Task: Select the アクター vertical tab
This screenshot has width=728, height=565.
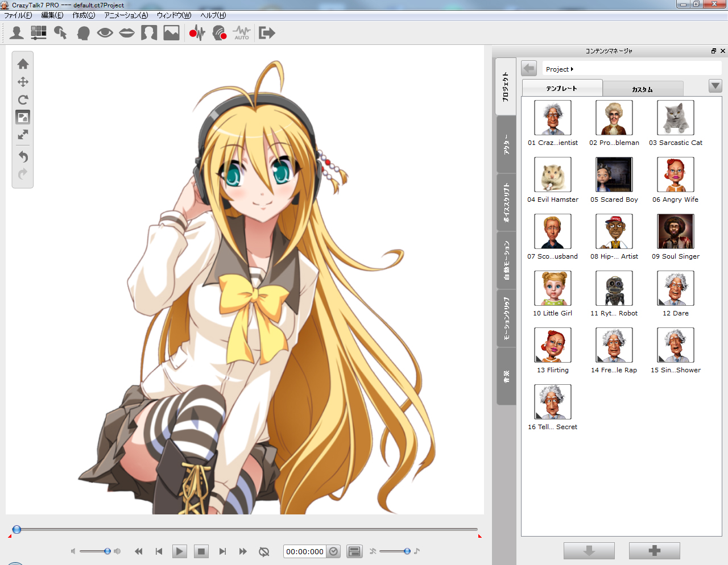Action: (x=506, y=144)
